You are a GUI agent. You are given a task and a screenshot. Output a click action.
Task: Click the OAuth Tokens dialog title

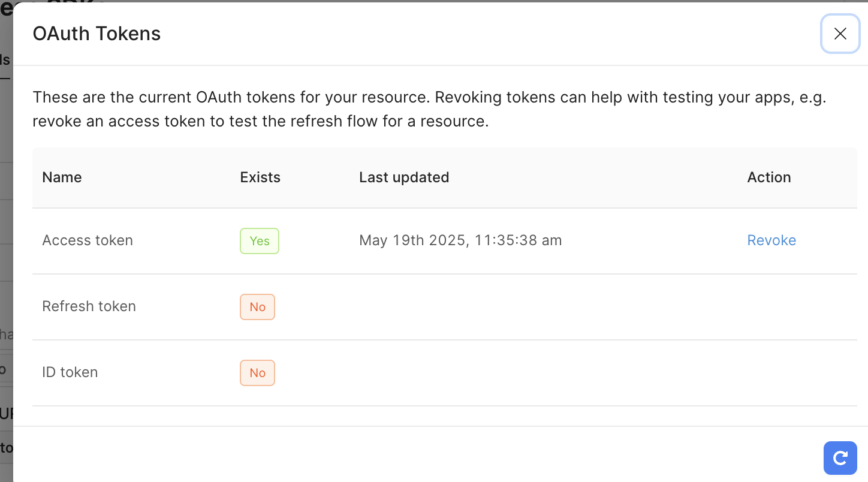(x=97, y=34)
